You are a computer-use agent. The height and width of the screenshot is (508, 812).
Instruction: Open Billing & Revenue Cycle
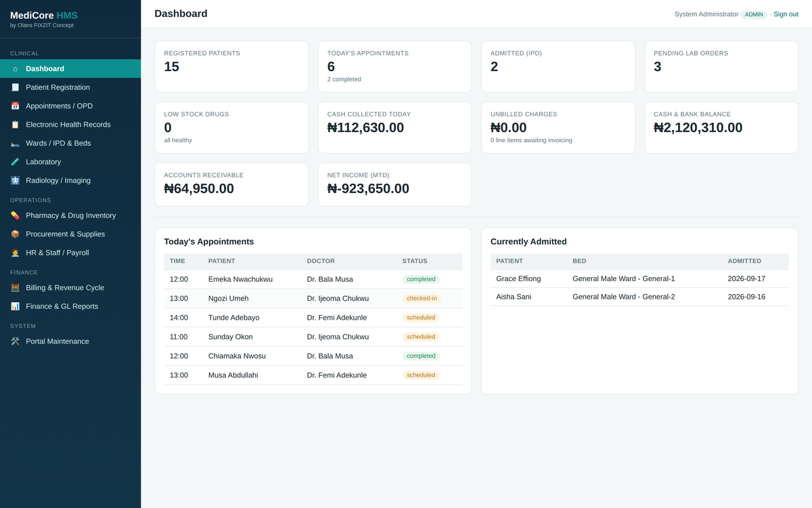[x=70, y=288]
